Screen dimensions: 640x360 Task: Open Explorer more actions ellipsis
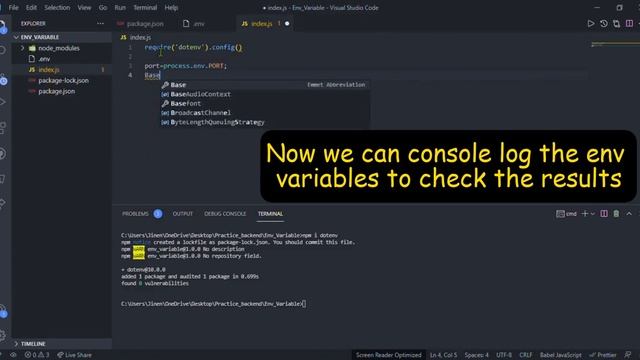(x=100, y=24)
